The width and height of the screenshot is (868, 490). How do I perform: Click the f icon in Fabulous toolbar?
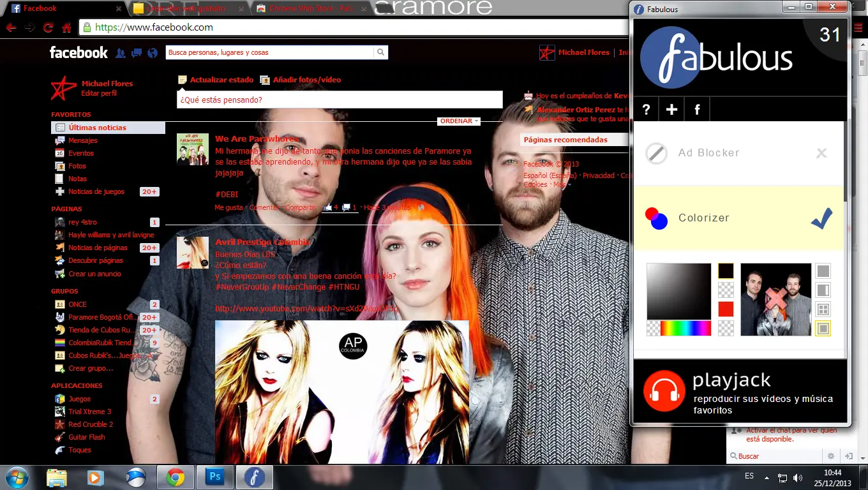pyautogui.click(x=697, y=110)
